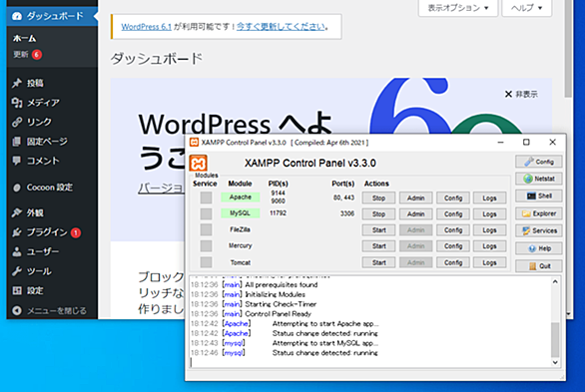Image resolution: width=585 pixels, height=392 pixels.
Task: Click the XAMPP title bar icon
Action: 194,143
